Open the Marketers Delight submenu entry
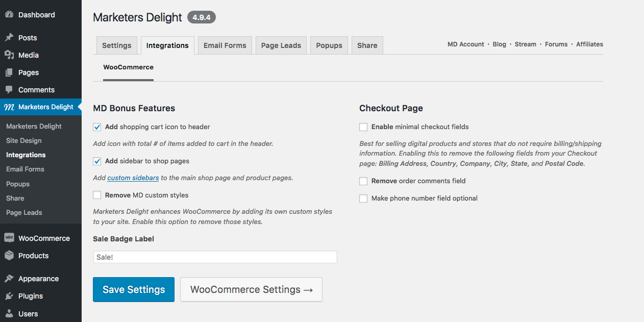 pos(34,126)
